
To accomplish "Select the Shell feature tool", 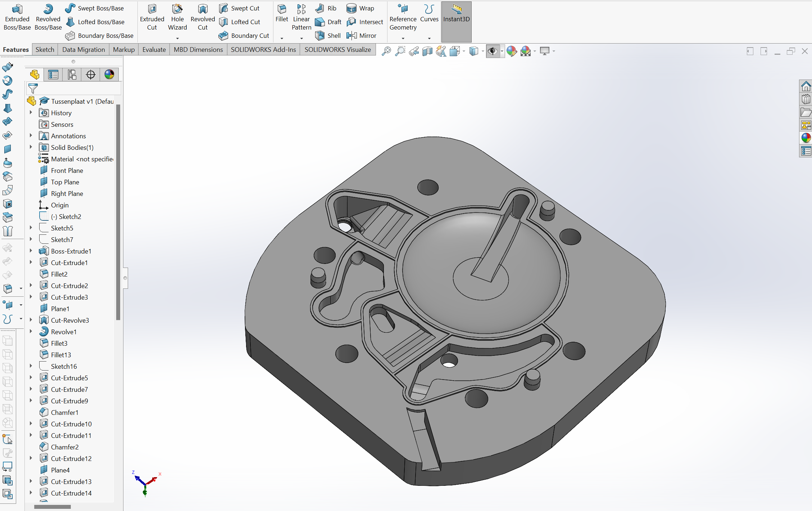I will 327,35.
